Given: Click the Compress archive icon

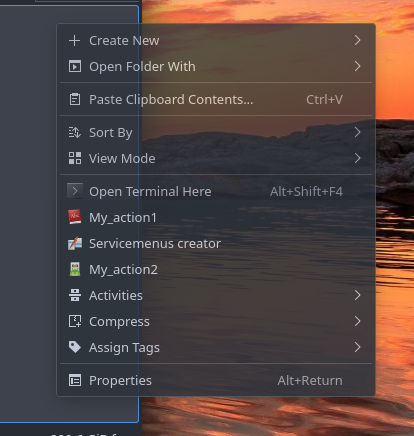Looking at the screenshot, I should [x=75, y=321].
